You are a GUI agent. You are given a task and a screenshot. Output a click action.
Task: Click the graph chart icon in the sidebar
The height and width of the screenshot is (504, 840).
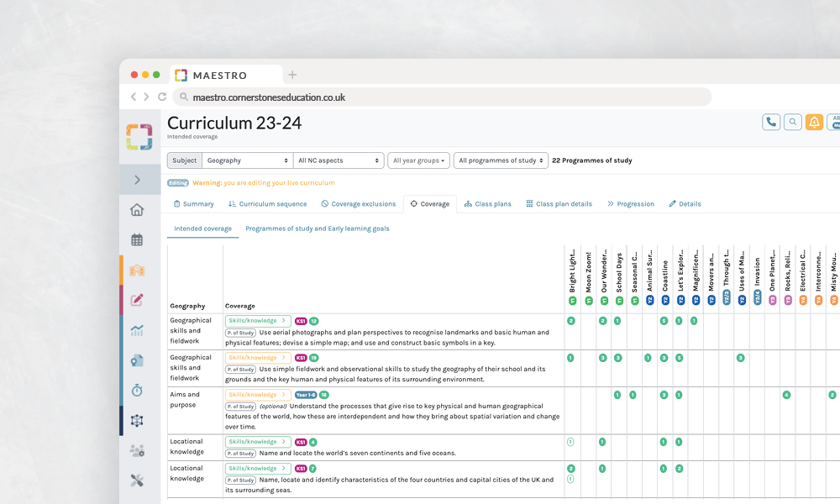coord(137,330)
